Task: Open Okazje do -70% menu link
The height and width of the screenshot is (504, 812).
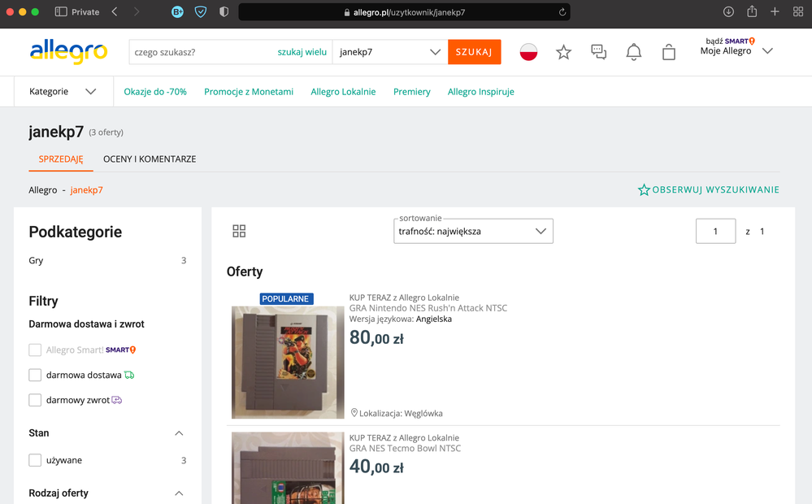Action: coord(155,92)
